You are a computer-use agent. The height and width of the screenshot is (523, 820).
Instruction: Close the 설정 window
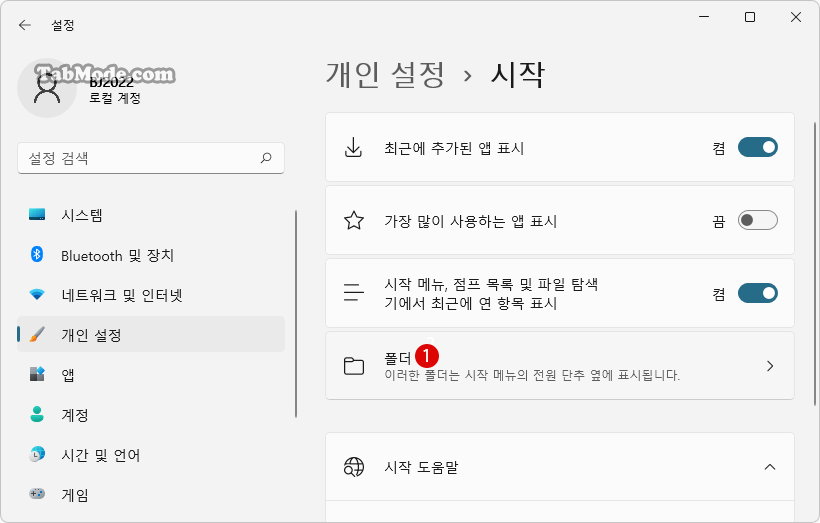(796, 17)
